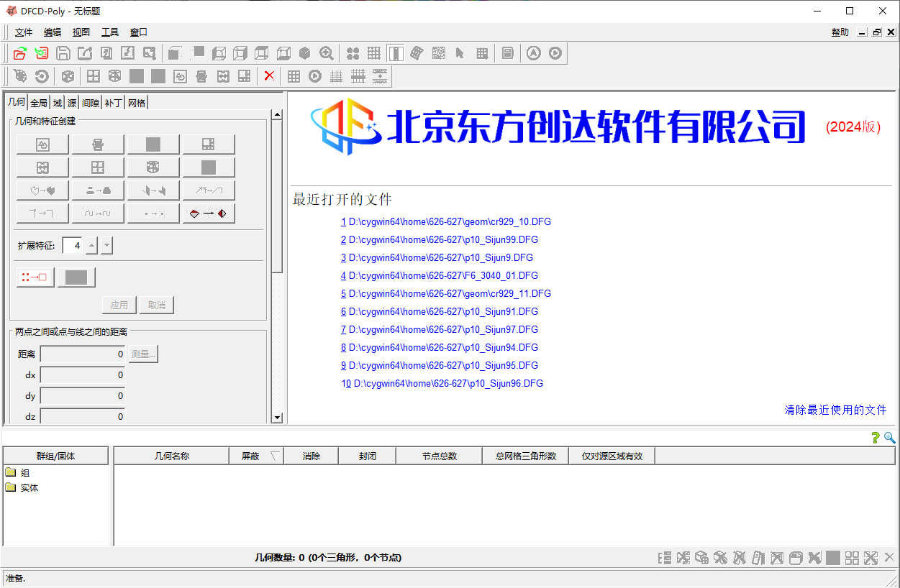Viewport: 900px width, 588px height.
Task: Click the tilted mesh surface icon
Action: [417, 53]
